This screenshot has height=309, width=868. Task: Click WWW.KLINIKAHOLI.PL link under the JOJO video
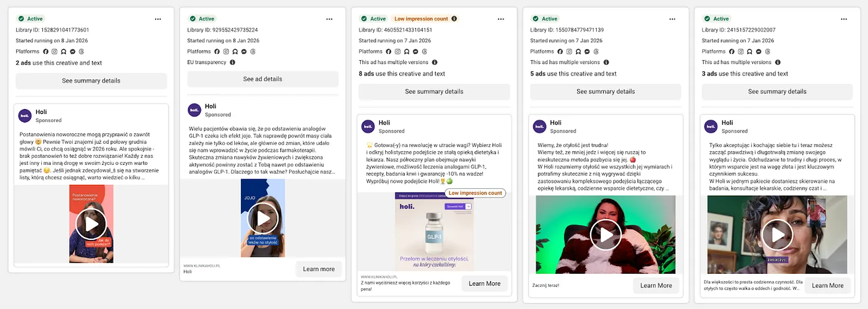click(202, 266)
